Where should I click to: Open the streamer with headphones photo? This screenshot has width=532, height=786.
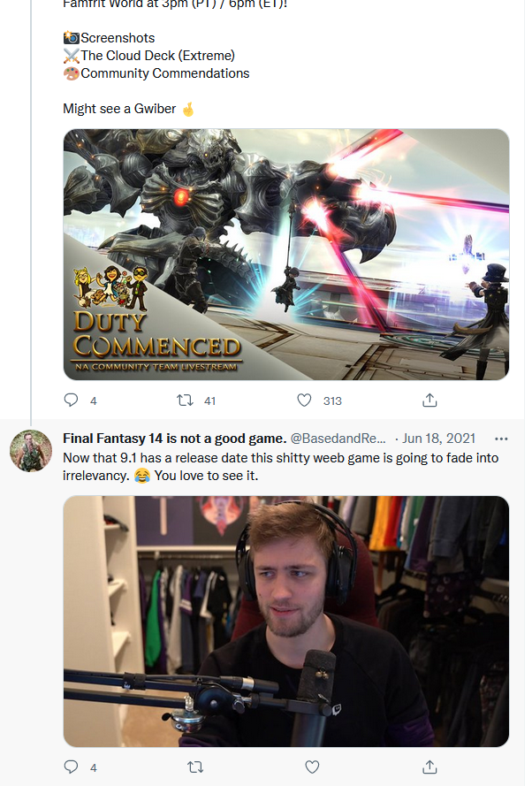(286, 622)
